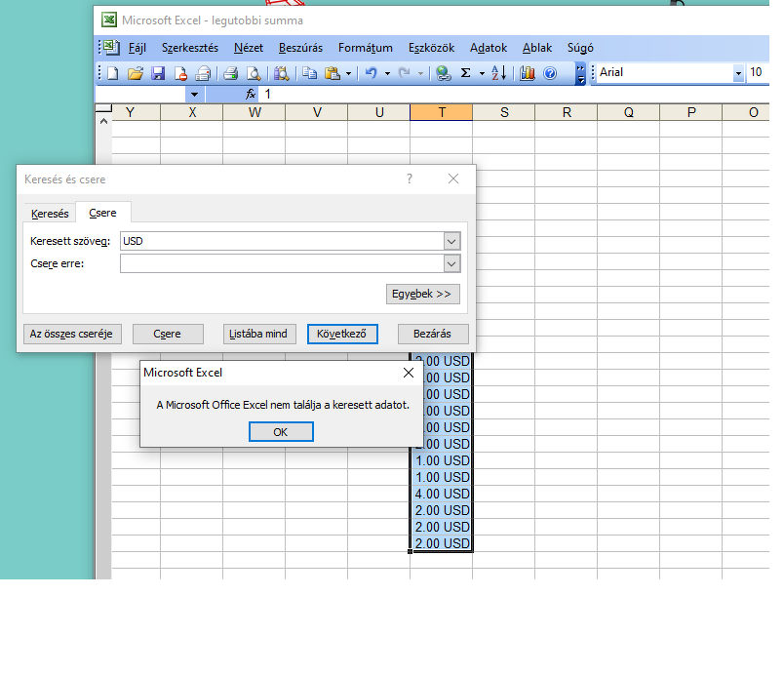Click the E-mail envelope toolbar icon
The width and height of the screenshot is (784, 675).
[x=203, y=73]
